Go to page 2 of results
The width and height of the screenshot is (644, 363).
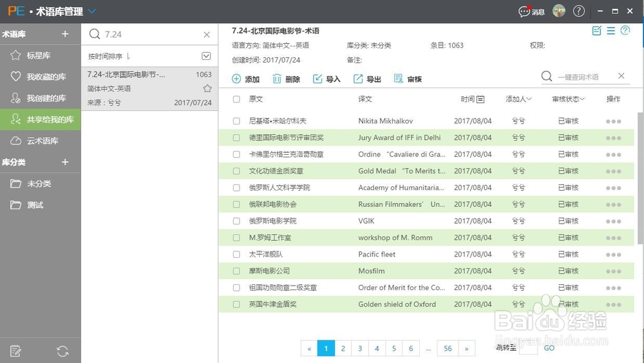pyautogui.click(x=343, y=349)
